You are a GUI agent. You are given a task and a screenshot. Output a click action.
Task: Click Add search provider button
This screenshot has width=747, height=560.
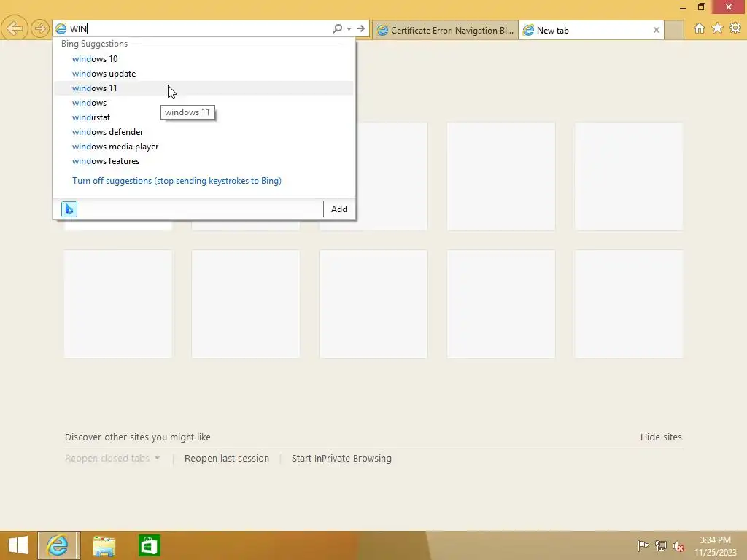click(x=338, y=209)
